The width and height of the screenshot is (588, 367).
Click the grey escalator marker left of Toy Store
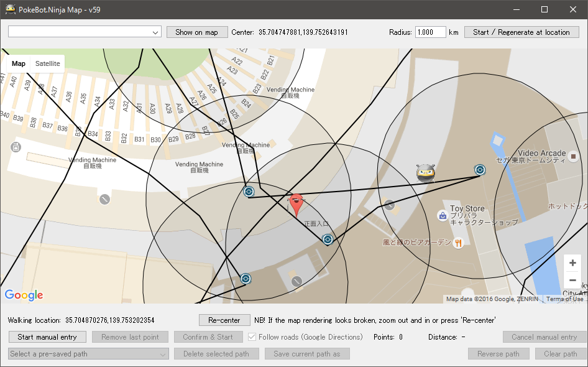tap(389, 205)
